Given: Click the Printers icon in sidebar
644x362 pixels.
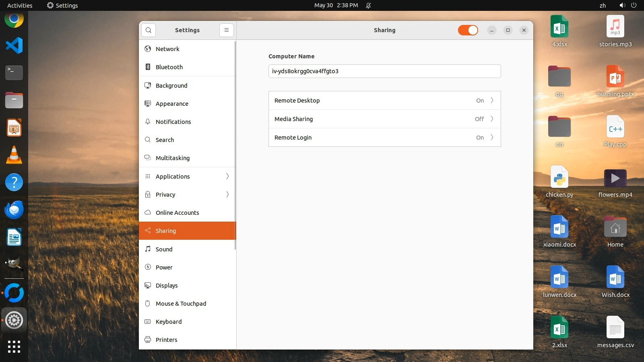Looking at the screenshot, I should tap(148, 339).
